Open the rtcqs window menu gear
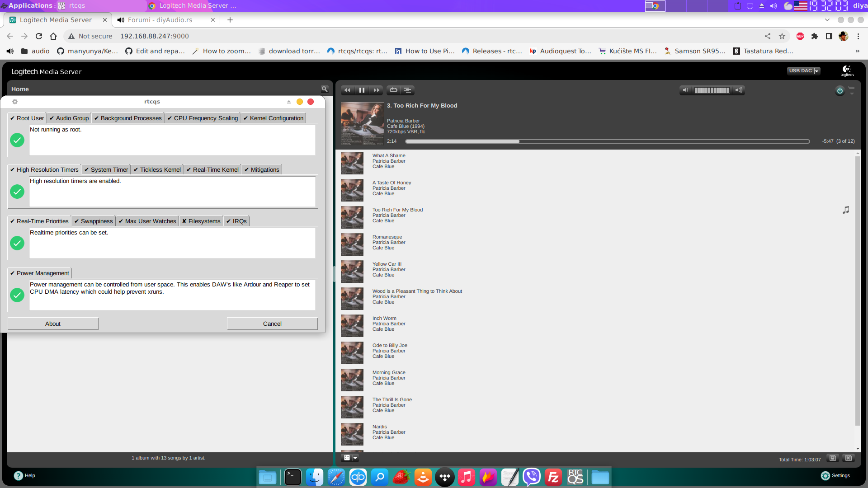The height and width of the screenshot is (488, 868). click(x=15, y=102)
